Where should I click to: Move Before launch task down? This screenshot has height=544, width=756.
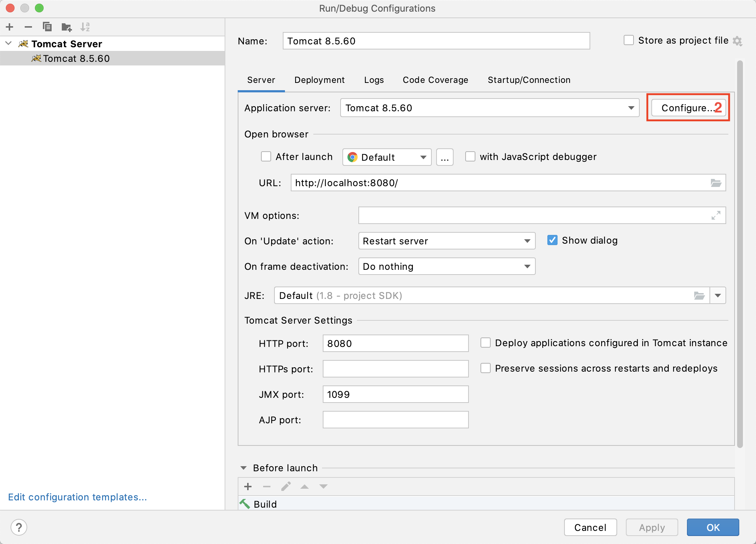pos(323,487)
